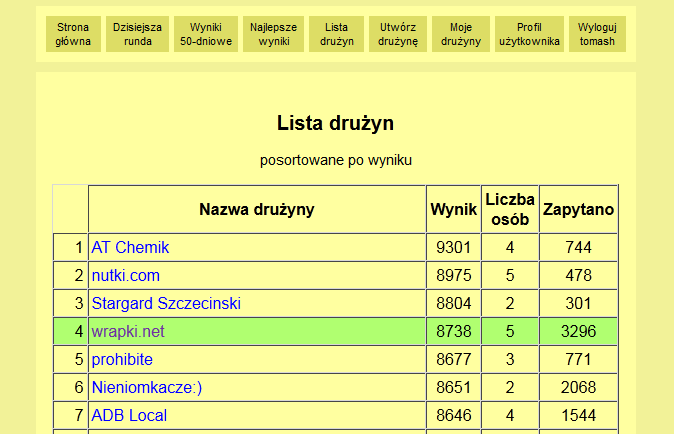Click Zapytano value 2068
This screenshot has width=674, height=434.
pyautogui.click(x=578, y=387)
